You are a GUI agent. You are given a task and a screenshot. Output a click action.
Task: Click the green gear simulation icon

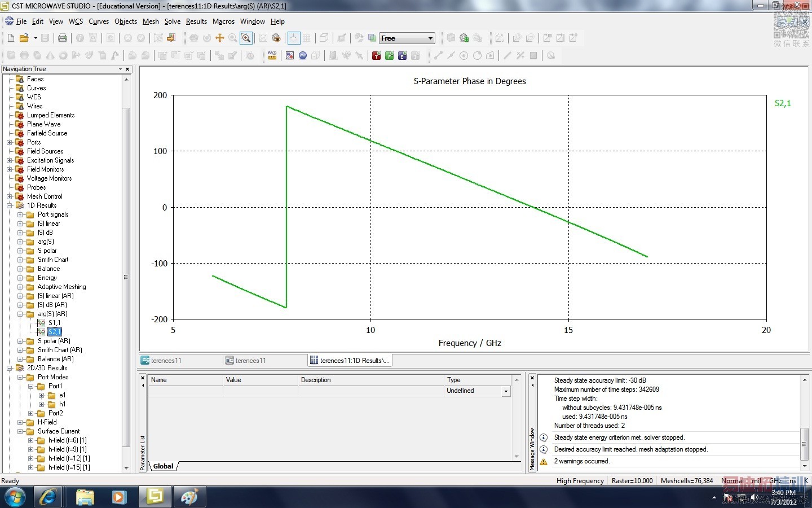point(464,38)
